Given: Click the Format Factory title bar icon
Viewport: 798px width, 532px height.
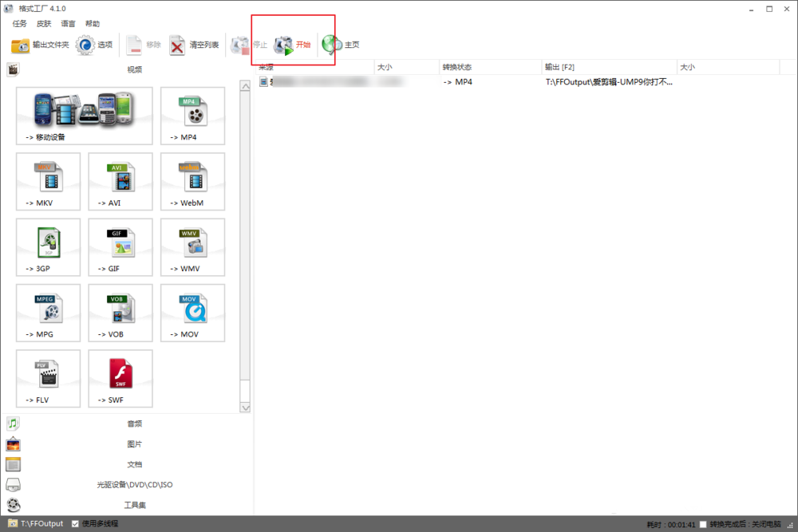Looking at the screenshot, I should pos(8,8).
